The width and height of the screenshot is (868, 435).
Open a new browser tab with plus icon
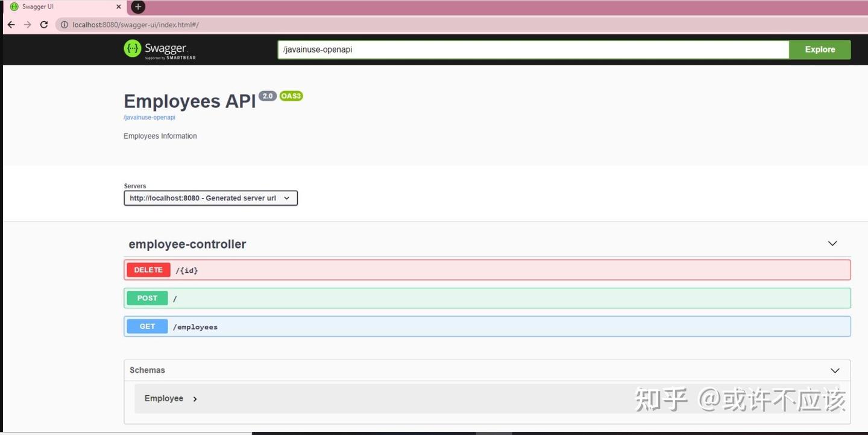137,7
